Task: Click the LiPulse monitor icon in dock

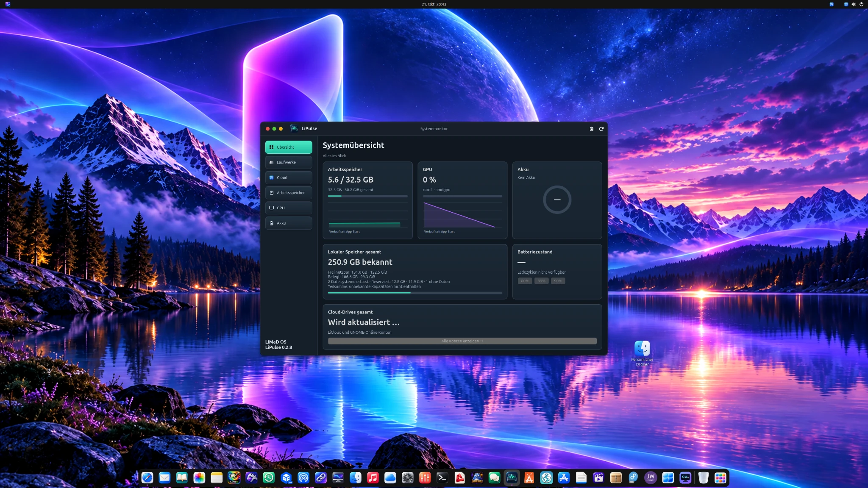Action: (512, 478)
